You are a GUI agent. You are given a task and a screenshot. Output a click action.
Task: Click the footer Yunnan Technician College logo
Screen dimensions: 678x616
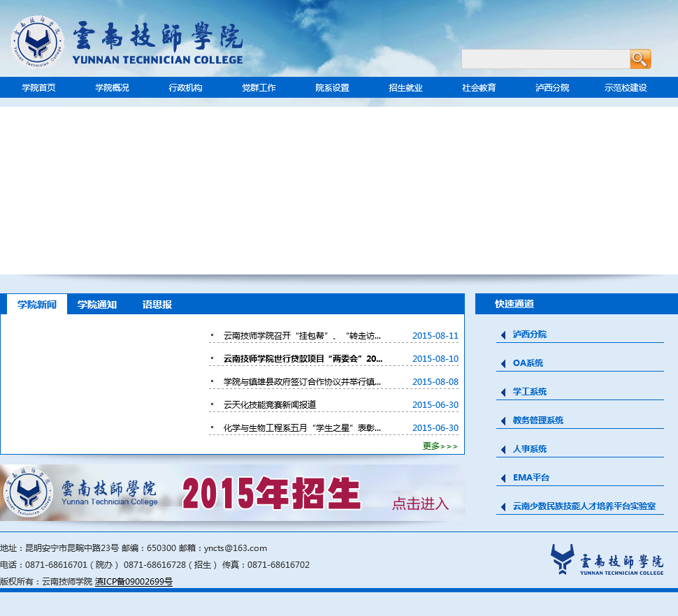pos(607,560)
